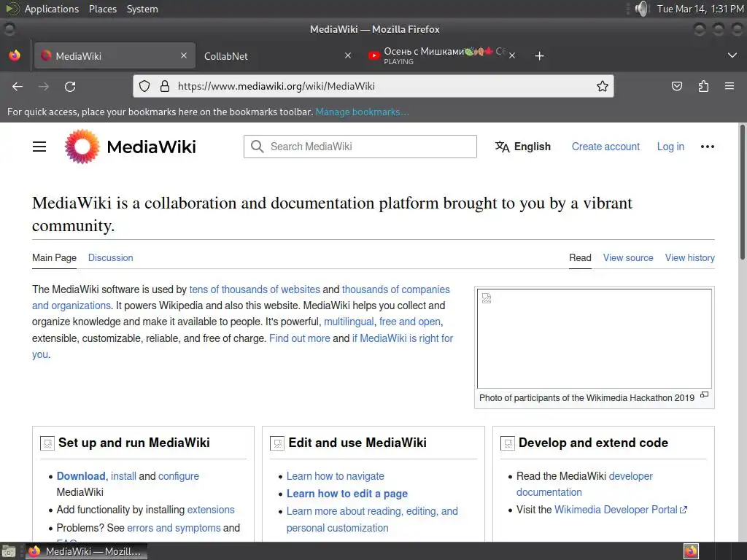Click icon beside Develop and extend code

coord(508,443)
